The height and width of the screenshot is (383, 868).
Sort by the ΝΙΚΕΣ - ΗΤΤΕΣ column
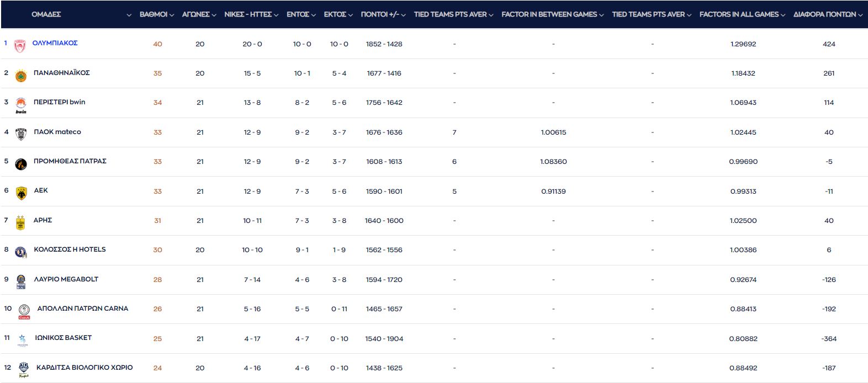coord(251,14)
